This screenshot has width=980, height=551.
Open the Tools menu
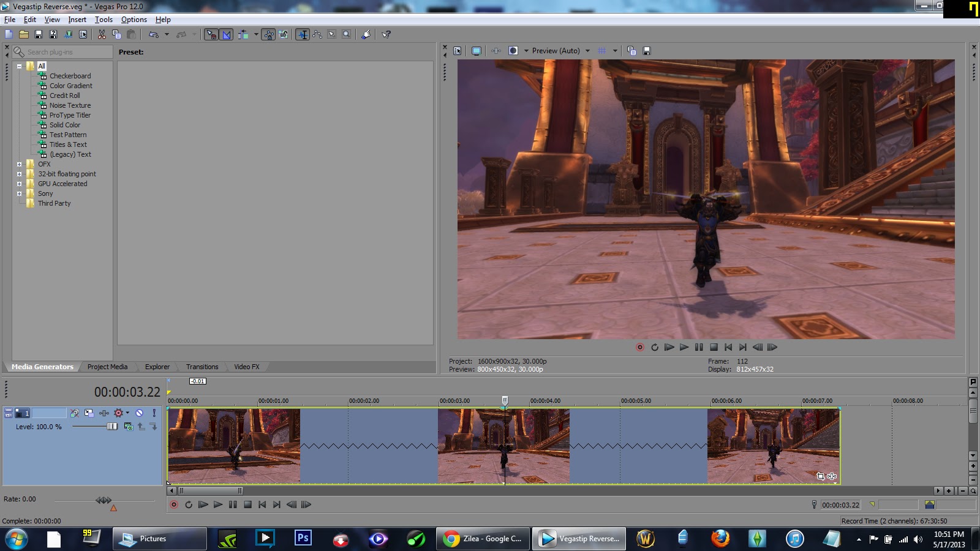click(104, 20)
